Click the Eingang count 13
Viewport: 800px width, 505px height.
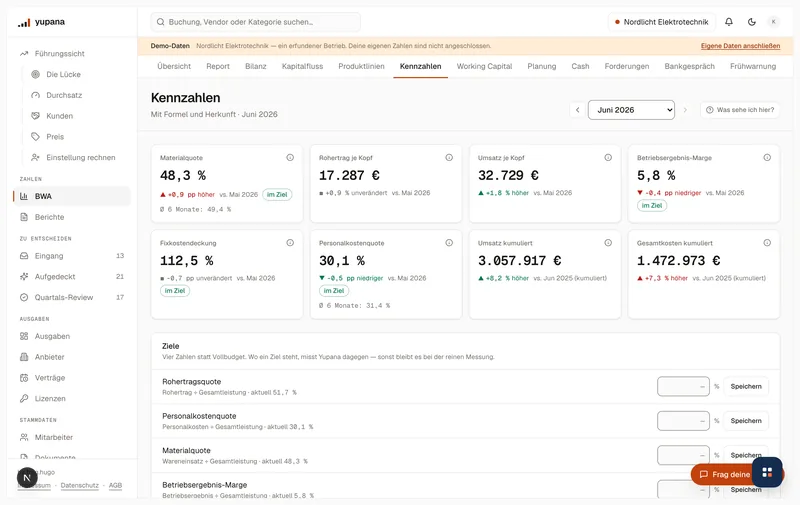[x=120, y=256]
